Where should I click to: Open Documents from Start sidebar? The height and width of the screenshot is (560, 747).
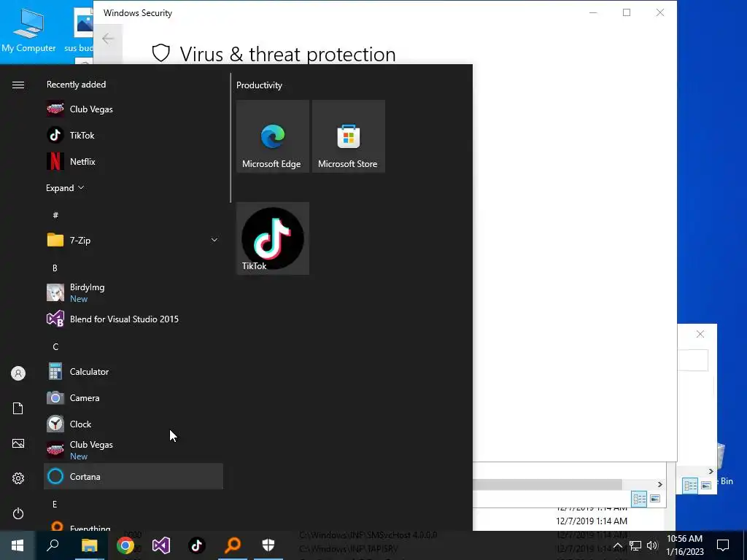pos(18,408)
